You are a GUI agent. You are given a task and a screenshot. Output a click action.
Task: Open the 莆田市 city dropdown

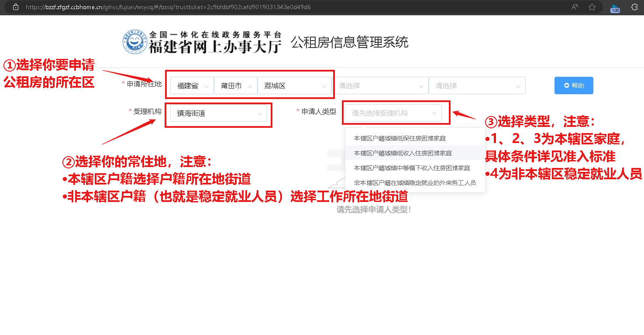pyautogui.click(x=235, y=85)
